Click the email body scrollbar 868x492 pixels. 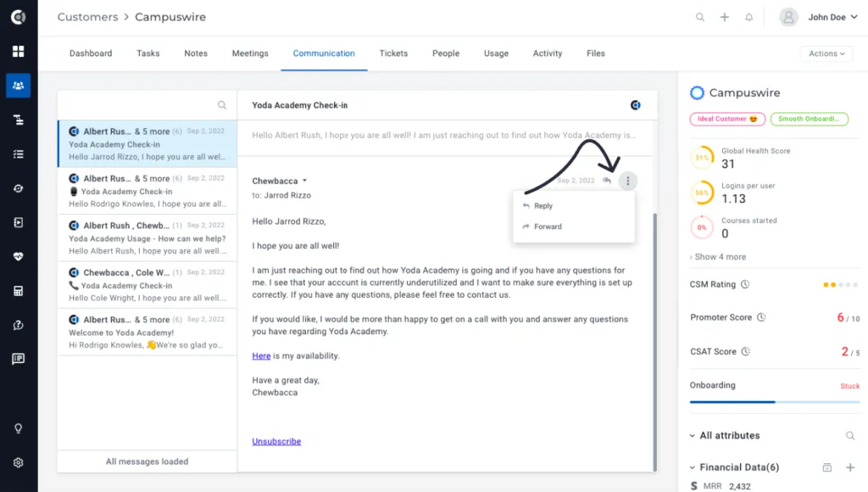coord(655,342)
